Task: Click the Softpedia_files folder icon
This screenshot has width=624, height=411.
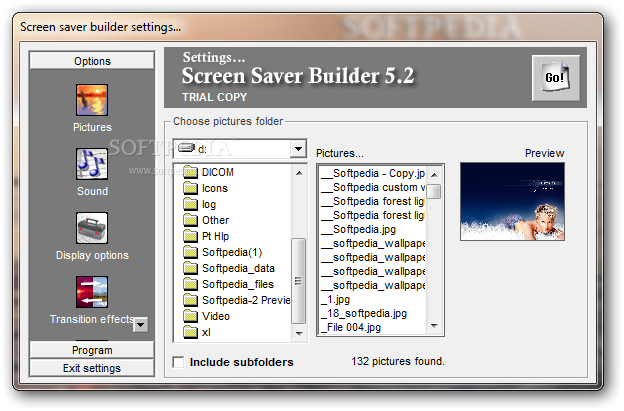Action: click(191, 284)
